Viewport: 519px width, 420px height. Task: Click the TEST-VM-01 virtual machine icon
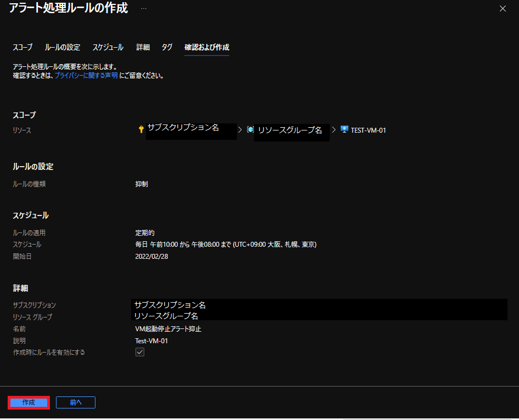click(345, 129)
